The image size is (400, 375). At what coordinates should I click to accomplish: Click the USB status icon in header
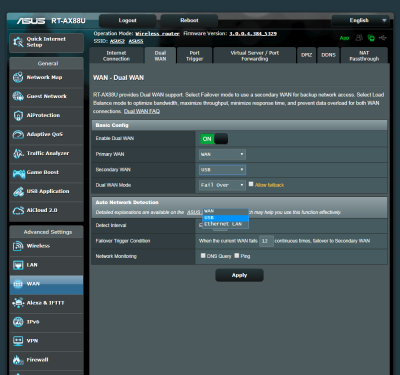coord(383,38)
